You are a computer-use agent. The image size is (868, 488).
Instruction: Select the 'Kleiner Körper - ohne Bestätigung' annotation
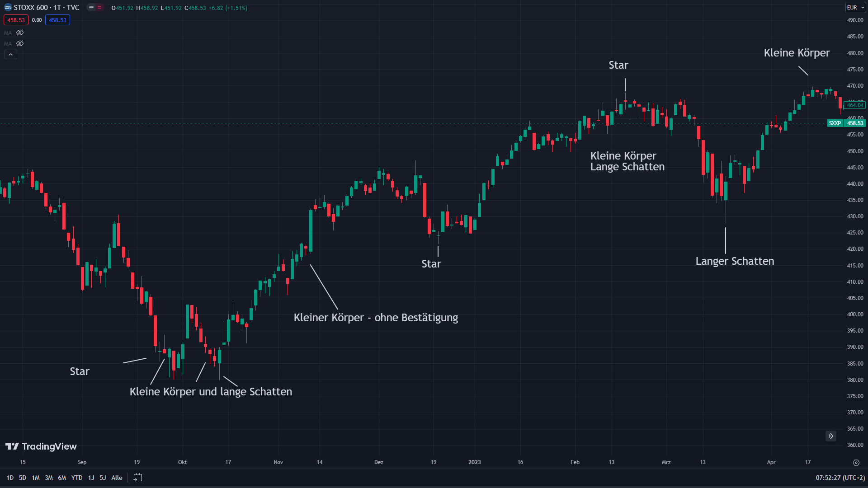[x=376, y=318]
